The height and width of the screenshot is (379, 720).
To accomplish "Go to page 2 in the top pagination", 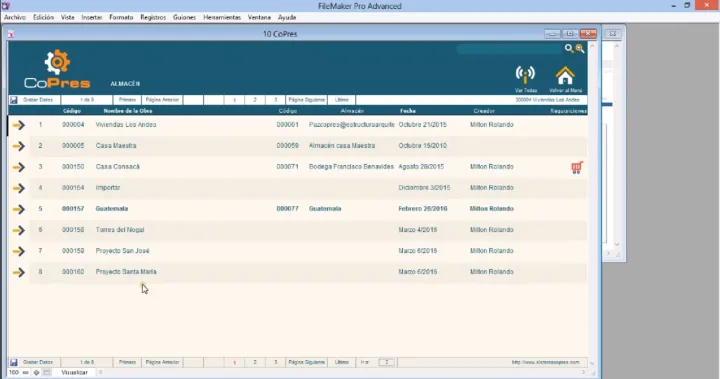I will click(x=255, y=100).
